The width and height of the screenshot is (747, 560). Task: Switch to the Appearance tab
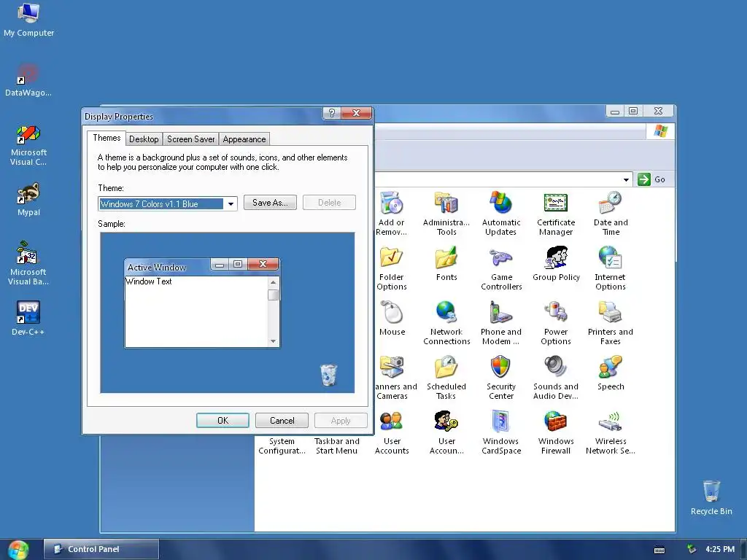[244, 139]
